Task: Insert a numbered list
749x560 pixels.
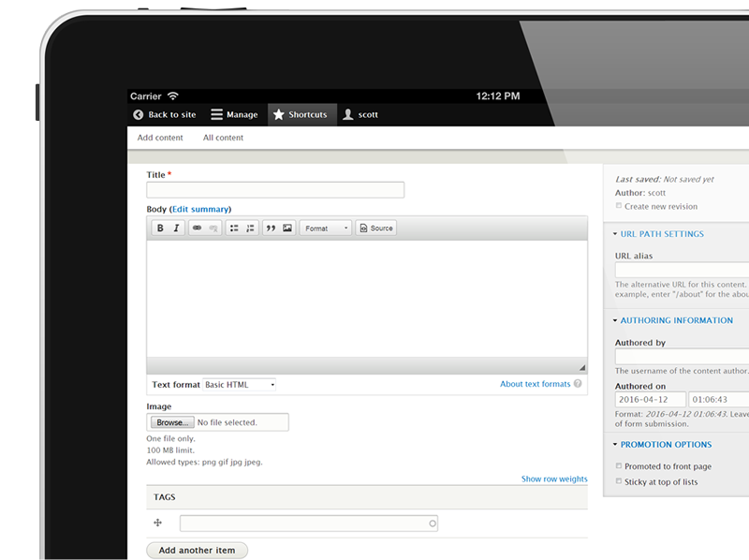Action: (250, 228)
